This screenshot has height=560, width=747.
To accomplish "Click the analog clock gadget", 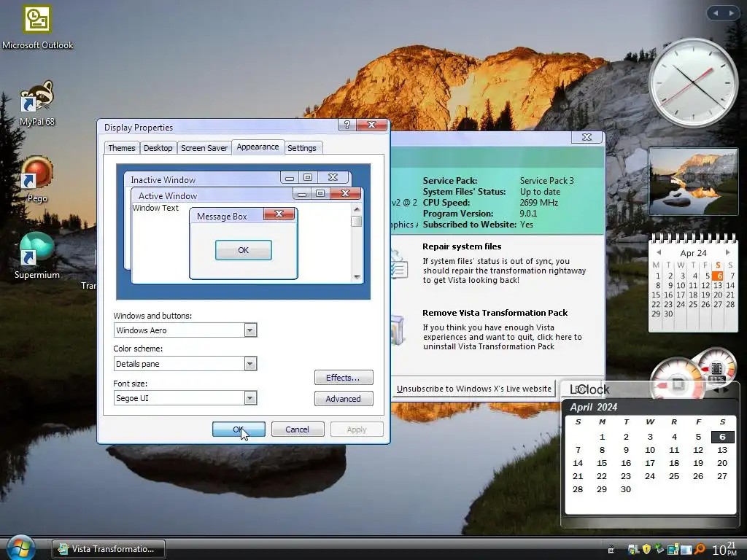I will [694, 82].
